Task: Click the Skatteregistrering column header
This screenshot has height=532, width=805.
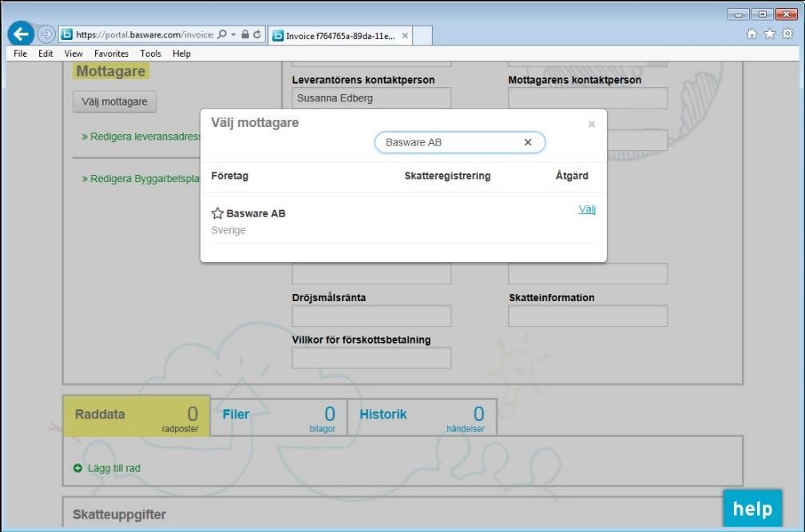Action: 447,176
